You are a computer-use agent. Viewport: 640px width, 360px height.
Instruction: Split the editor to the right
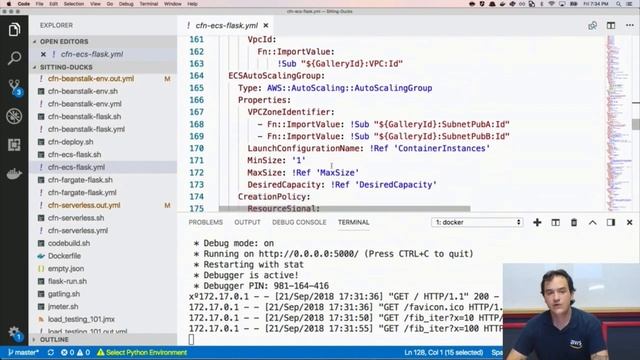[611, 25]
